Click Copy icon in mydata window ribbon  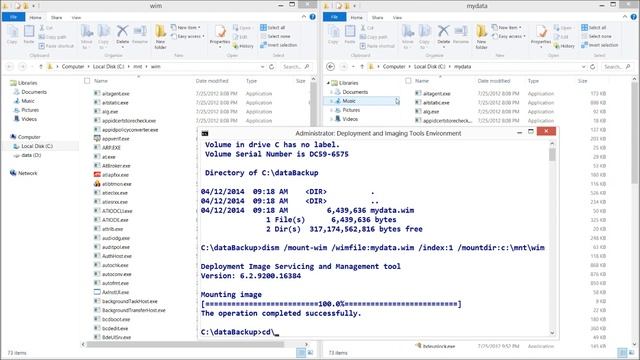333,34
